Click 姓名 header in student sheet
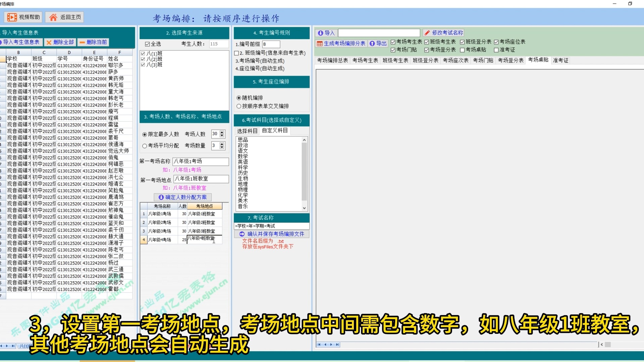644x362 pixels. point(119,59)
